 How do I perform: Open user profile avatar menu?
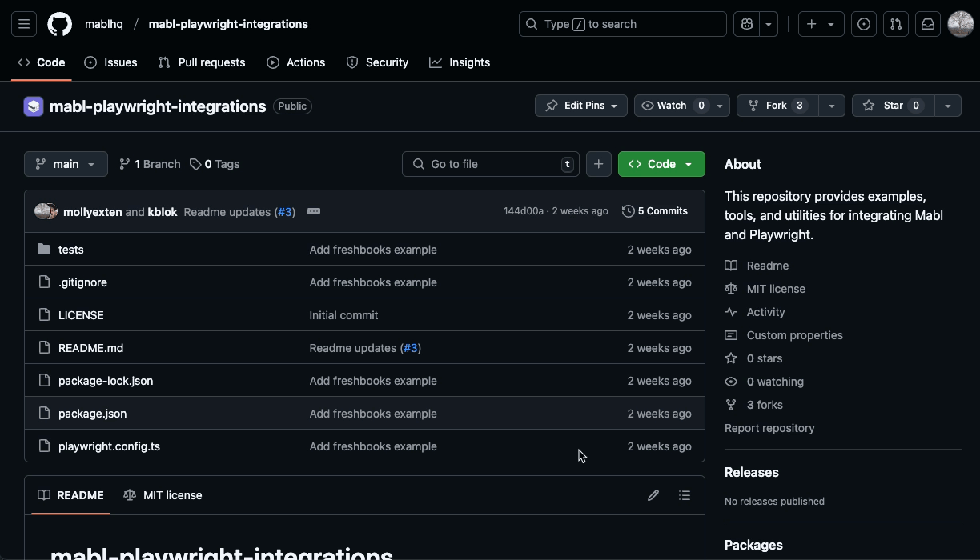click(961, 24)
